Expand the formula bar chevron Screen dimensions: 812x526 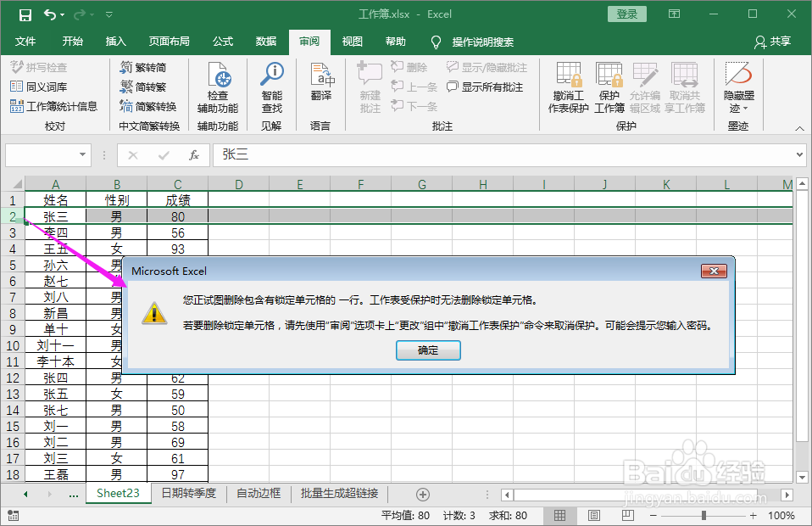tap(799, 155)
